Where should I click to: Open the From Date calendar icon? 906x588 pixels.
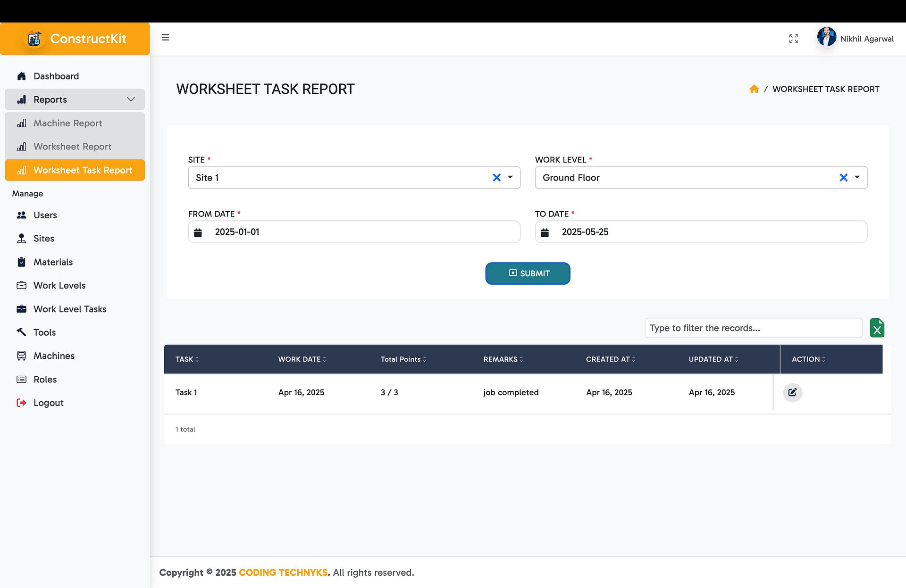point(198,232)
